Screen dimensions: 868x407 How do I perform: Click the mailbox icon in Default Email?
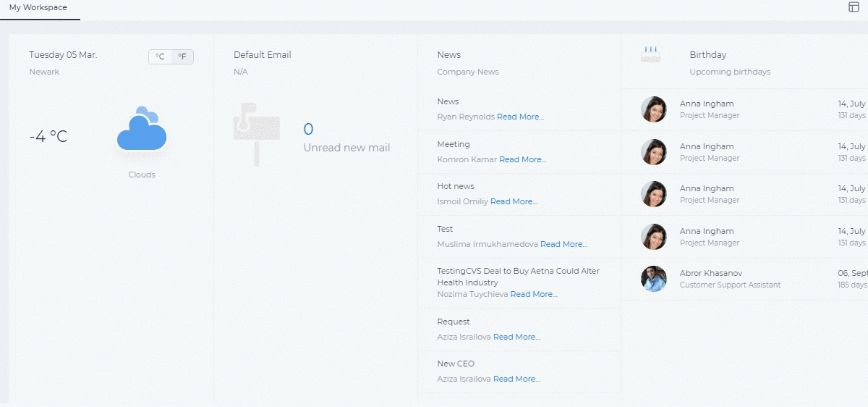click(256, 135)
